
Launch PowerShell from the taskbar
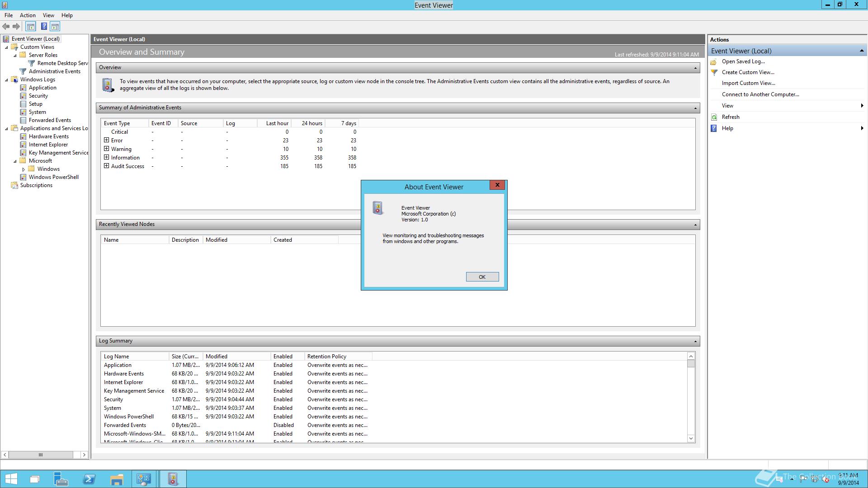[89, 479]
